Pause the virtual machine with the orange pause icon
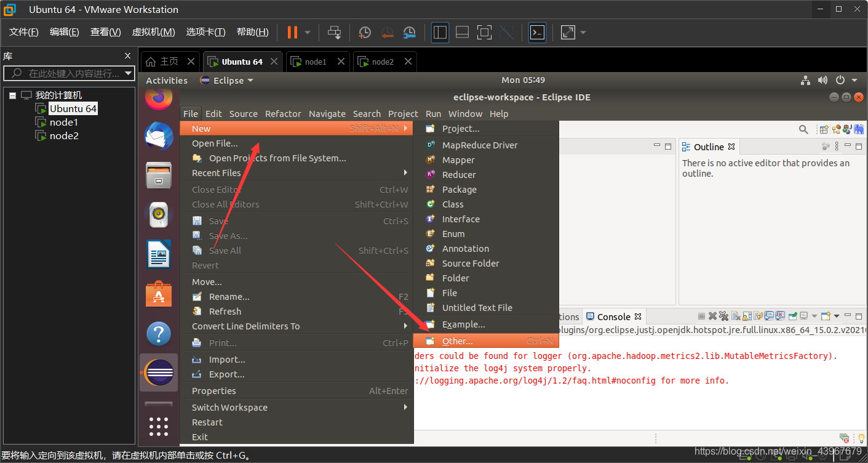Screen dimensions: 868x463 [292, 32]
